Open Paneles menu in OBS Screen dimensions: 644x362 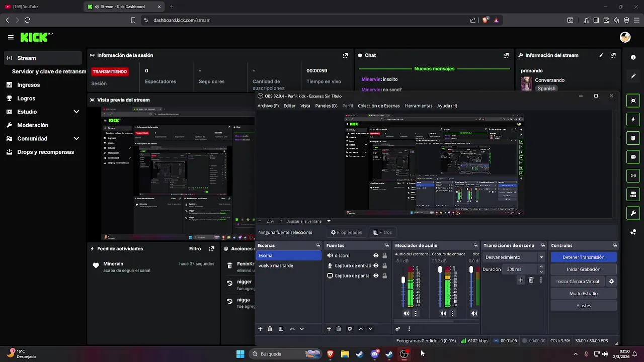[326, 106]
